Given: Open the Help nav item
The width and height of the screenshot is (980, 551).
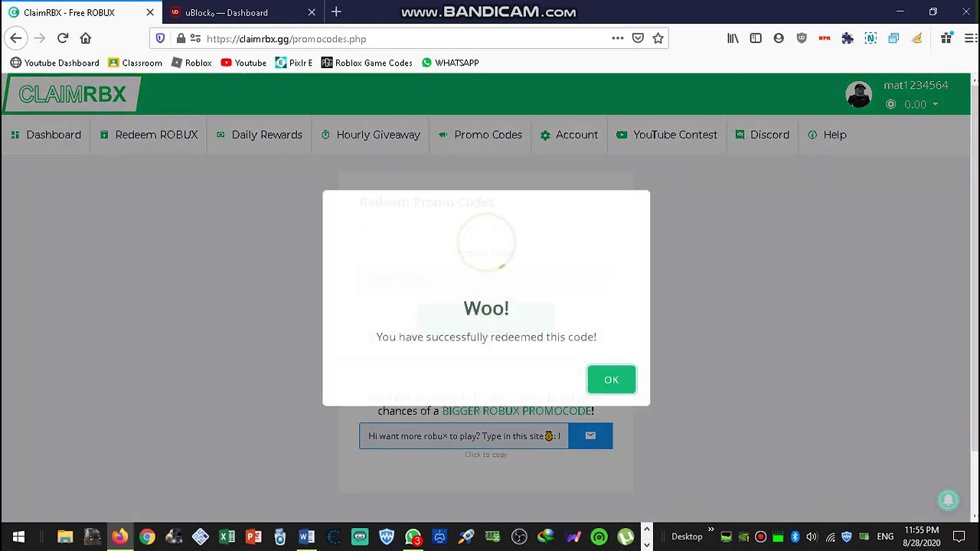Looking at the screenshot, I should tap(827, 135).
